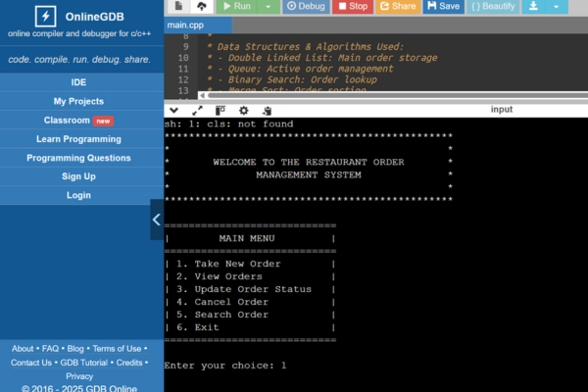588x392 pixels.
Task: Open the Terms of Use link
Action: tap(117, 349)
